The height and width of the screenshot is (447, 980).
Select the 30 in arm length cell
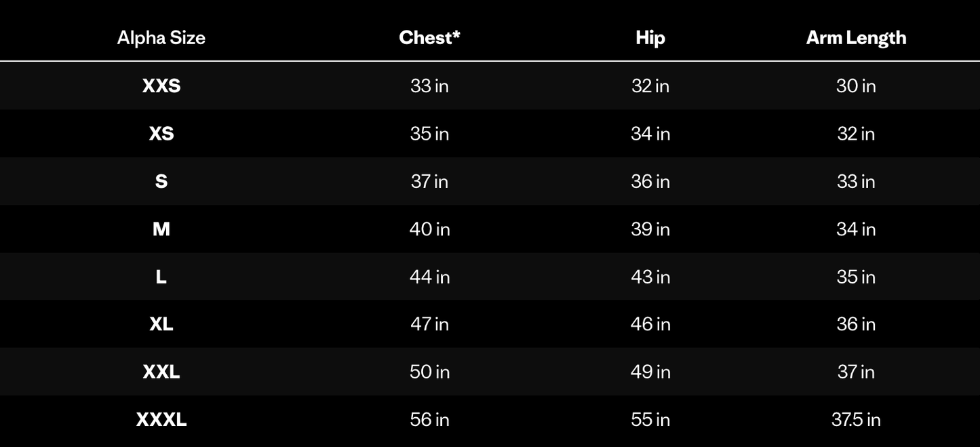tap(856, 85)
